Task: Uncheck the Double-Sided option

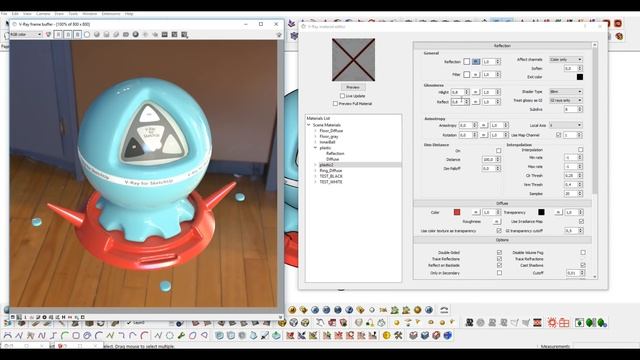Action: [x=499, y=253]
